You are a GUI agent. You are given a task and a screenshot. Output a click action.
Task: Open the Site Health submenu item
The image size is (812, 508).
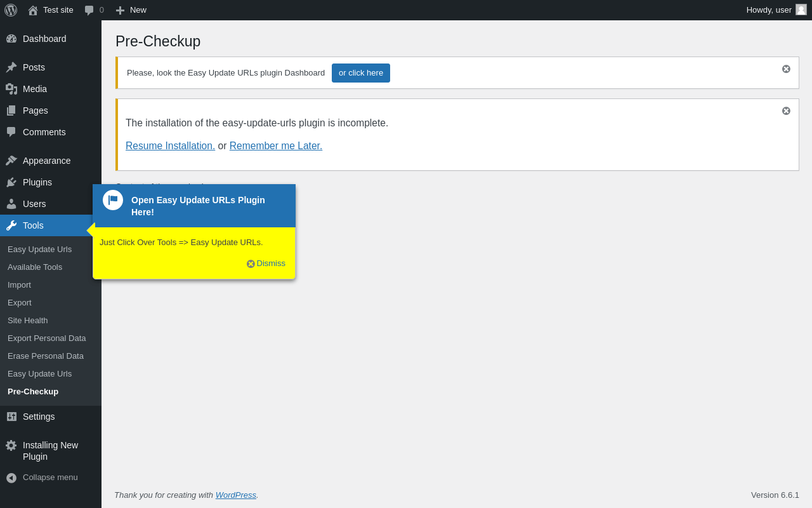pos(28,321)
